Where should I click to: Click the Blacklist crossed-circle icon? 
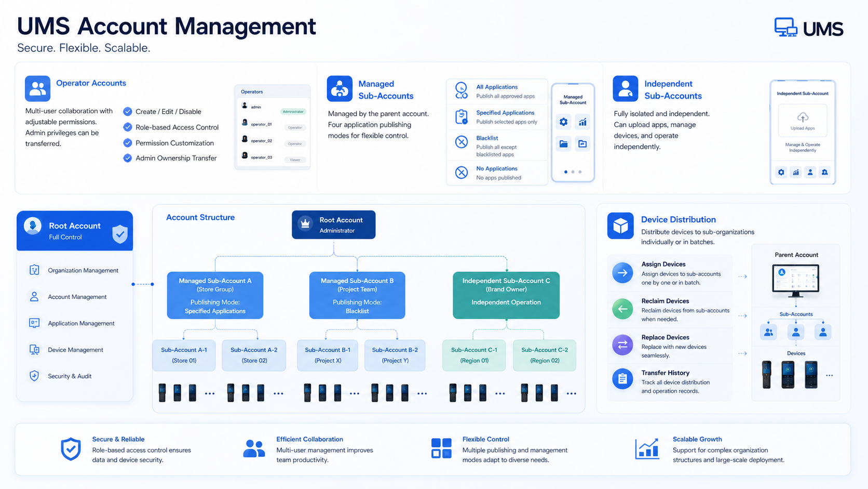coord(462,142)
